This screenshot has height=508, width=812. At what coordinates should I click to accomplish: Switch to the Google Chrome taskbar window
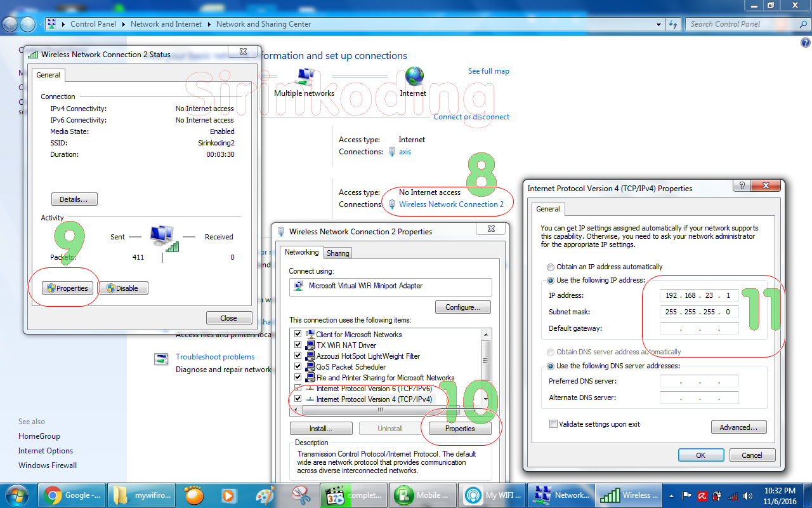(x=73, y=495)
